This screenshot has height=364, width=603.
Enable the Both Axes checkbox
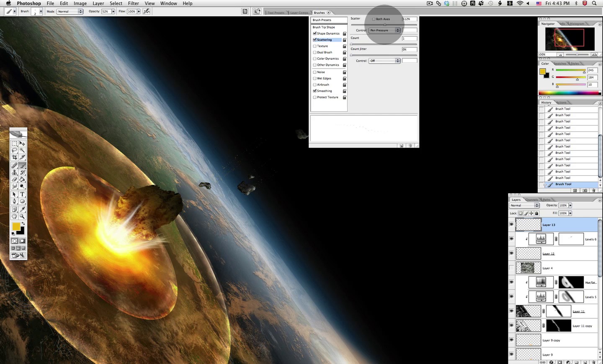tap(374, 19)
